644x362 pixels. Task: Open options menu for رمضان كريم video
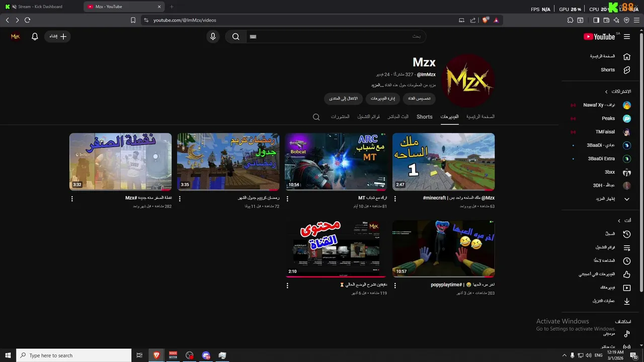point(180,199)
